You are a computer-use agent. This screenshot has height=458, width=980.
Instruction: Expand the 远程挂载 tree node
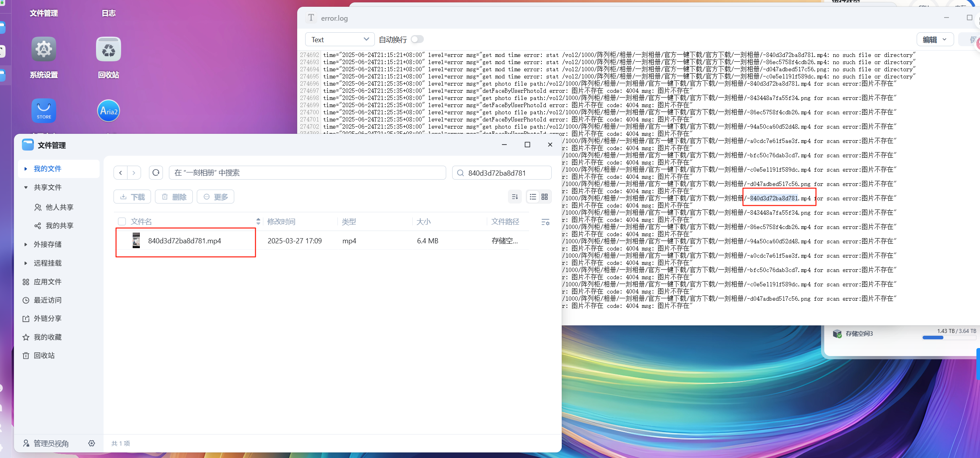(25, 263)
